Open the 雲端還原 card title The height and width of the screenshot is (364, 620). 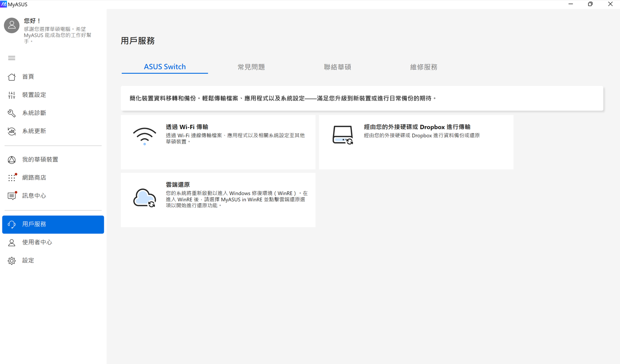[178, 185]
